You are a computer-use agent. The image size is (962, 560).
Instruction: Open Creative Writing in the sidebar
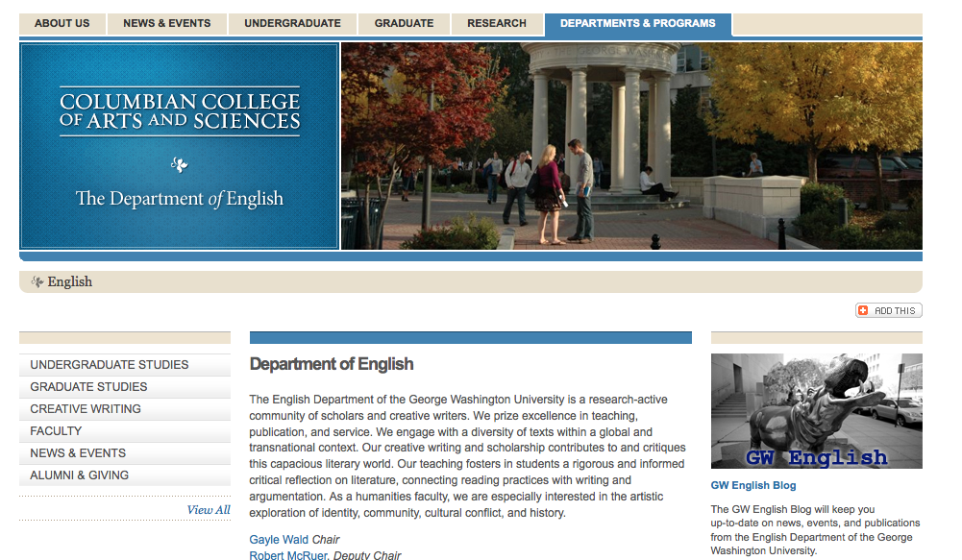tap(125, 409)
